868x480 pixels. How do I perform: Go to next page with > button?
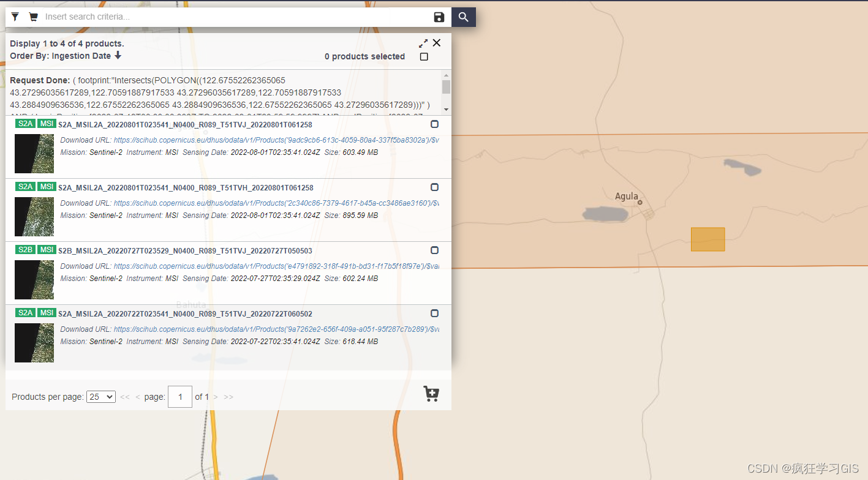216,397
